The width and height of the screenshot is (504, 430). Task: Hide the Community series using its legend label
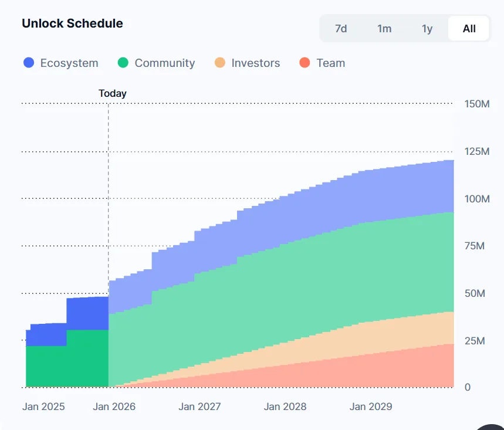click(165, 63)
